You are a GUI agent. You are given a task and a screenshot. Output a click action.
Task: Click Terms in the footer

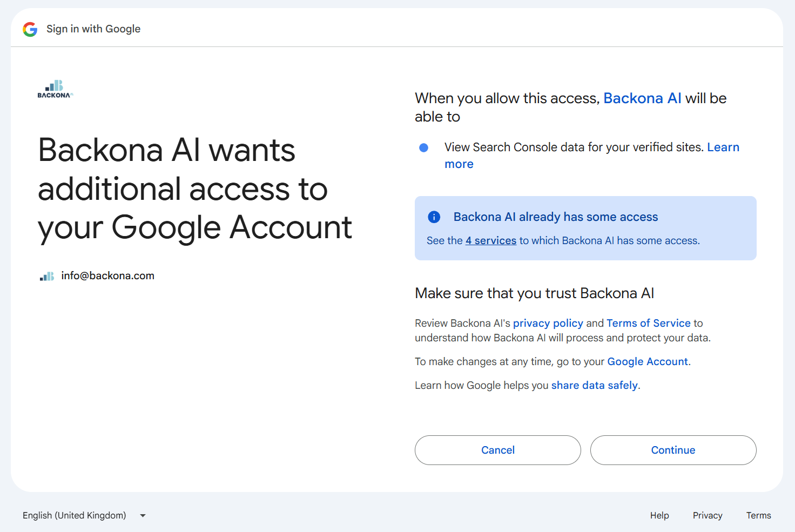[759, 515]
